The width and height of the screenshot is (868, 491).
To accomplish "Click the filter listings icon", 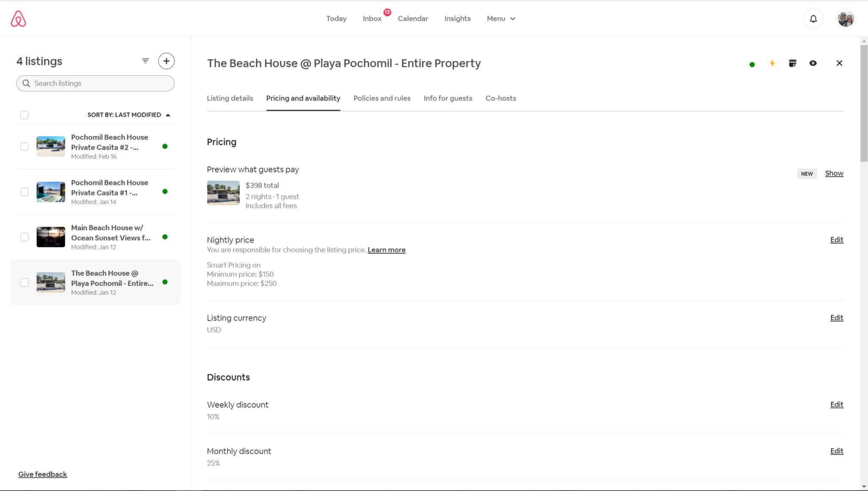I will (x=145, y=61).
